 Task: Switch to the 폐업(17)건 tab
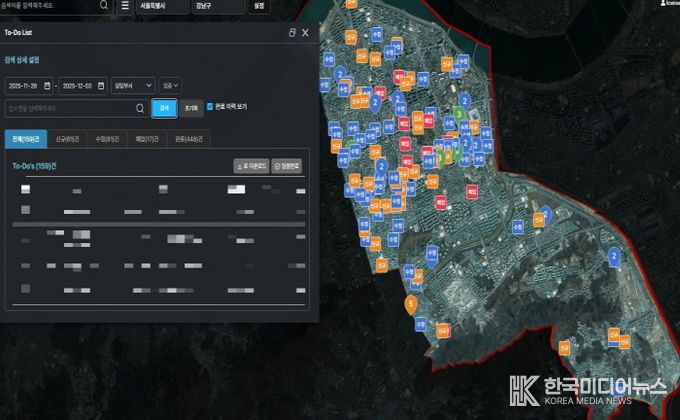[146, 139]
